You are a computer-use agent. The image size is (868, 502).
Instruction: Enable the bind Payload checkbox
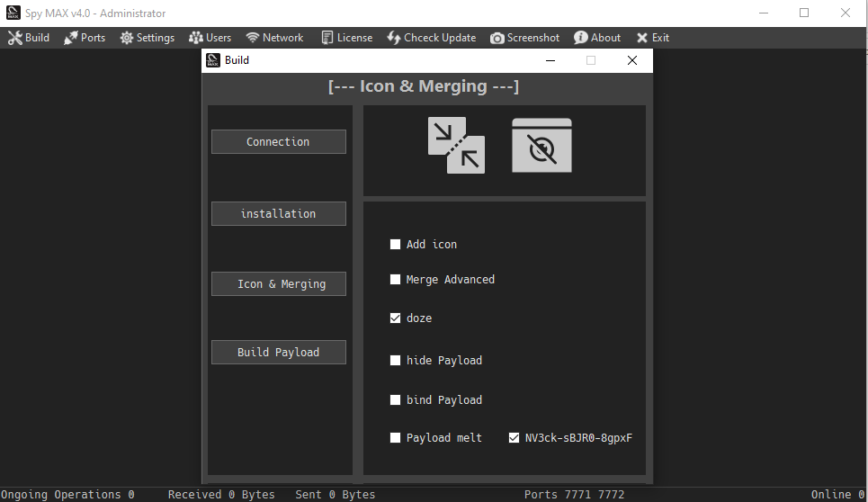coord(395,400)
